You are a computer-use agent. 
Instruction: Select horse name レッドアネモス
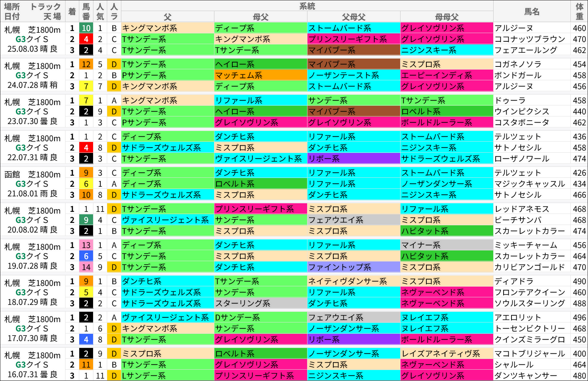coord(522,209)
